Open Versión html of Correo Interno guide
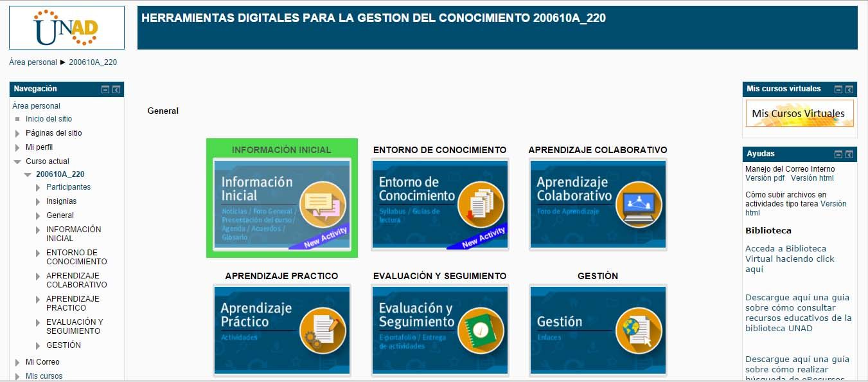 (812, 178)
